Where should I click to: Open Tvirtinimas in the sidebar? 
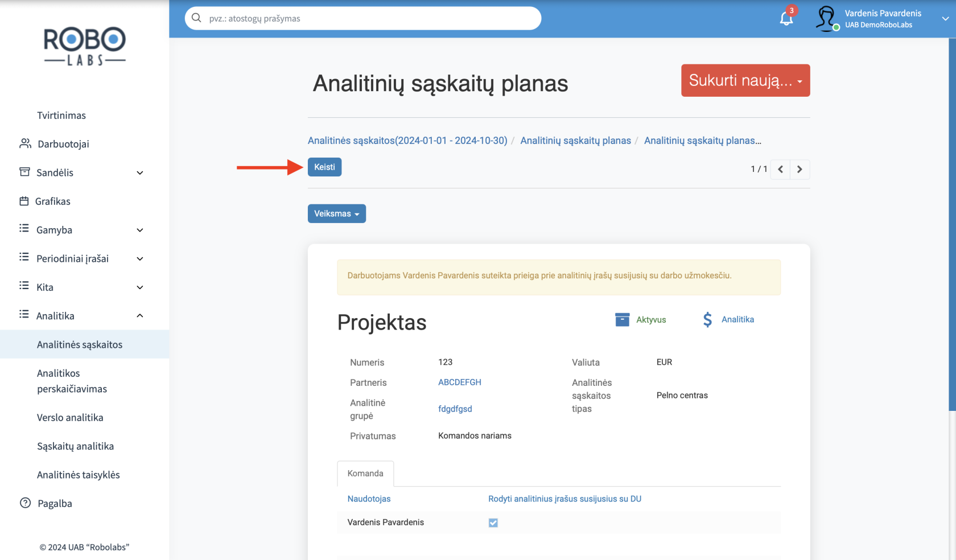click(61, 116)
